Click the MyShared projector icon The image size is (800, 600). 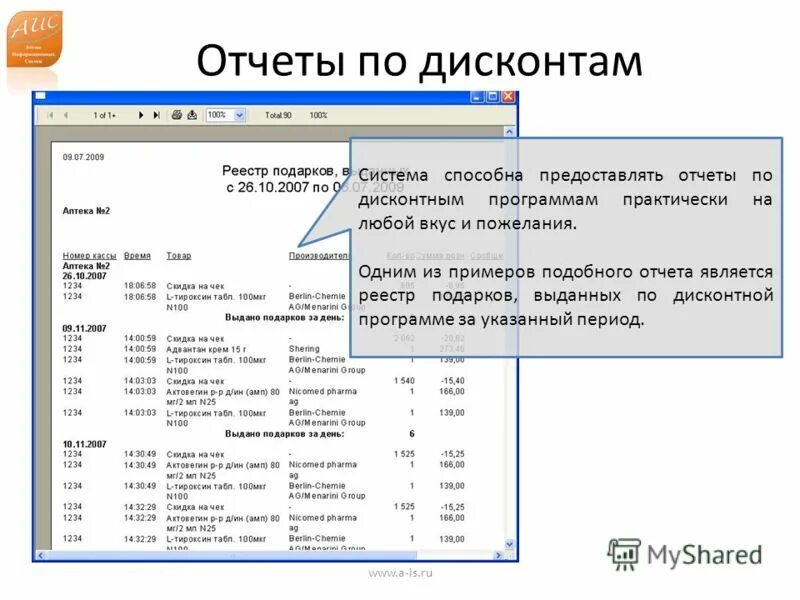tap(625, 552)
